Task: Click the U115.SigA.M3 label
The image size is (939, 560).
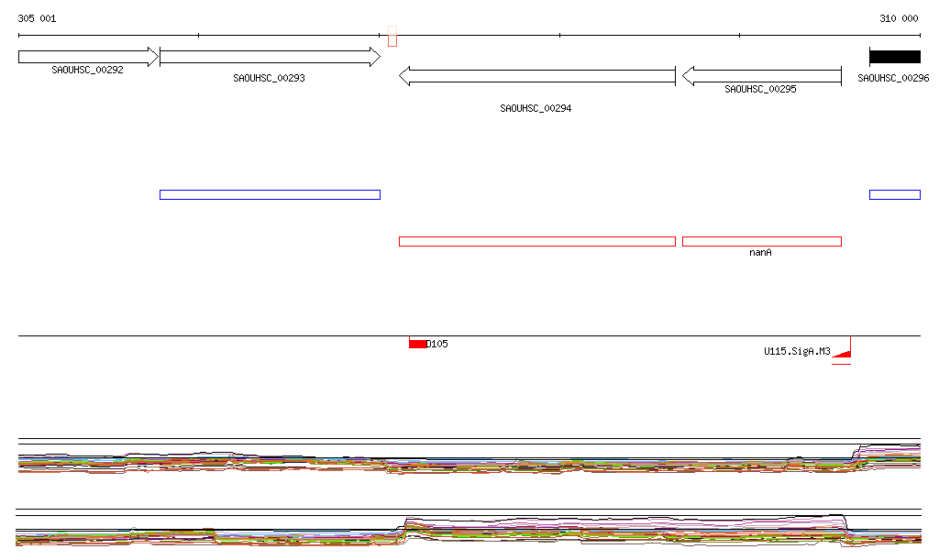Action: 797,351
